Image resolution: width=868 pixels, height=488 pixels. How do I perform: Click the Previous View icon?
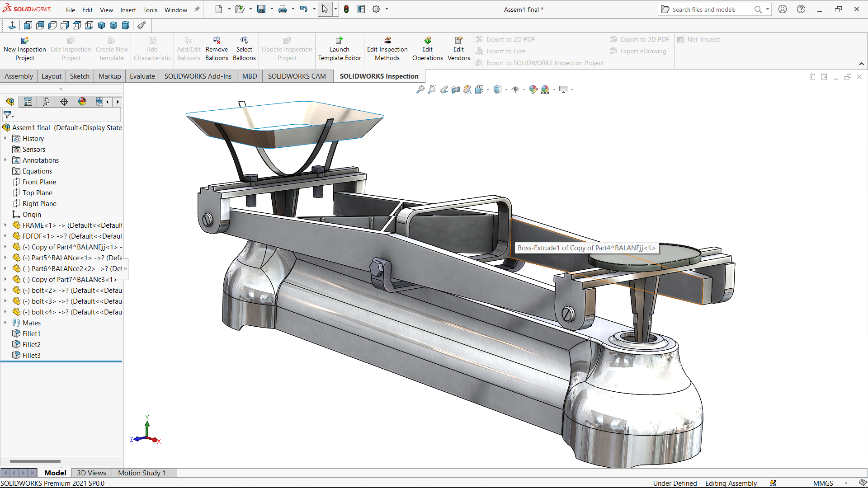pyautogui.click(x=444, y=89)
